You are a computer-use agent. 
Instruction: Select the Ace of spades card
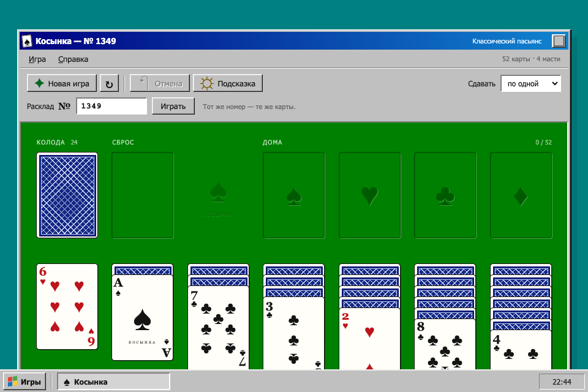(143, 317)
